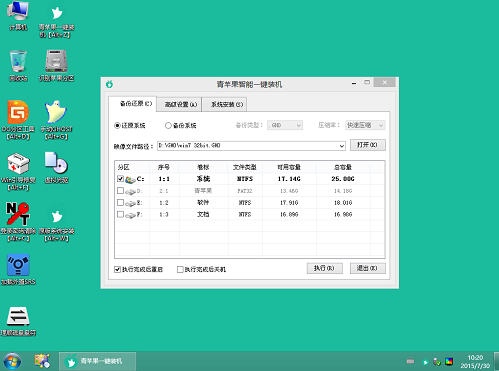The width and height of the screenshot is (499, 371).
Task: Select the 备份系统 radio button
Action: coord(168,126)
